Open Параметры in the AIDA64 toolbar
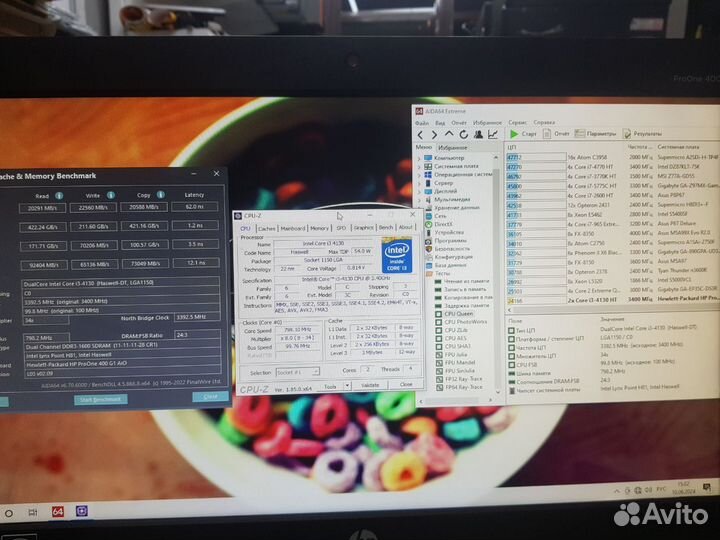Viewport: 720px width, 540px height. 595,134
